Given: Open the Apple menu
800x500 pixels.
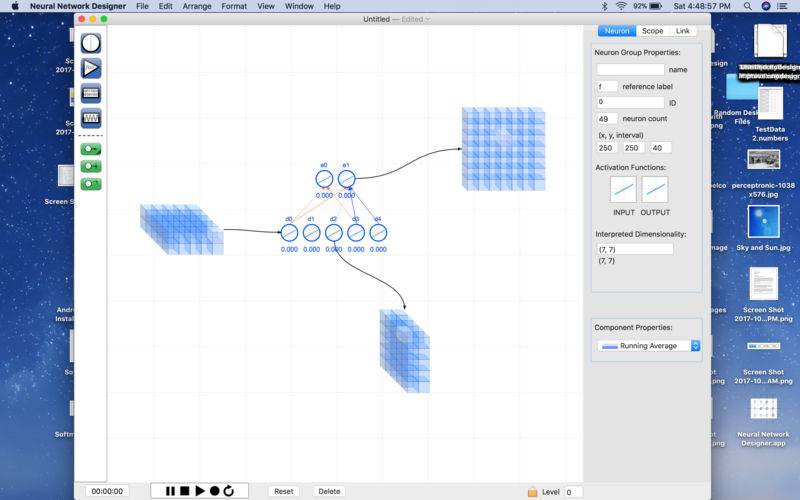Looking at the screenshot, I should [x=15, y=6].
